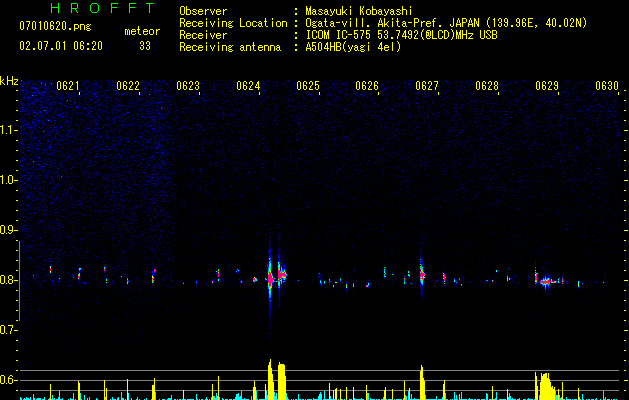Click the long horizontal echo at 0629
This screenshot has height=400, width=629.
pyautogui.click(x=548, y=282)
